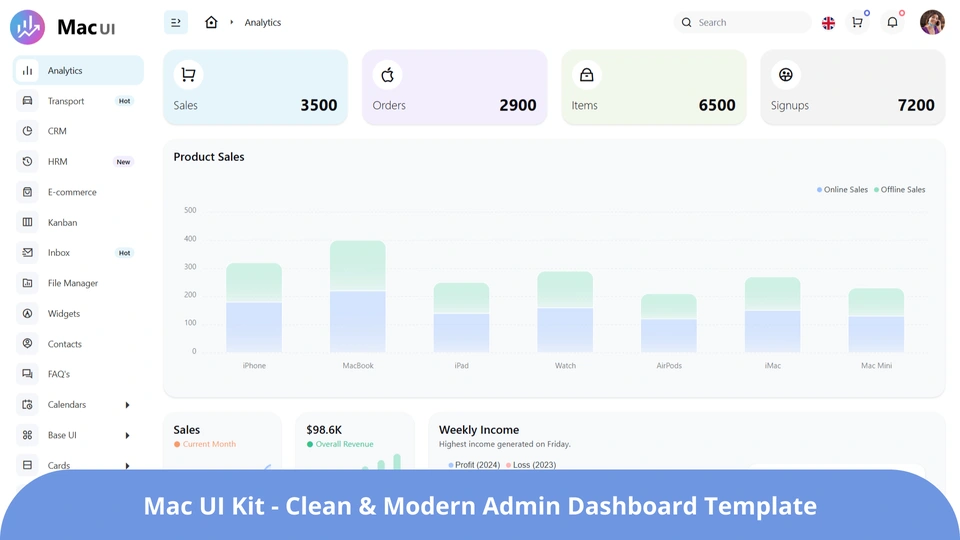Click the iPad bar in the chart
The width and height of the screenshot is (960, 540).
coord(462,317)
